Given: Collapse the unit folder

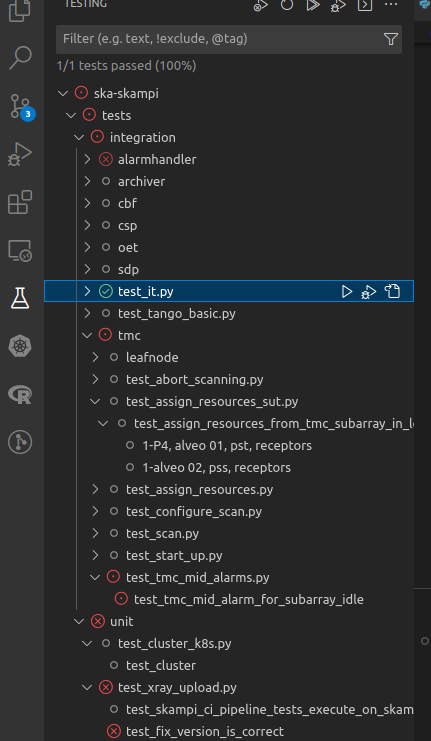Looking at the screenshot, I should coord(79,621).
